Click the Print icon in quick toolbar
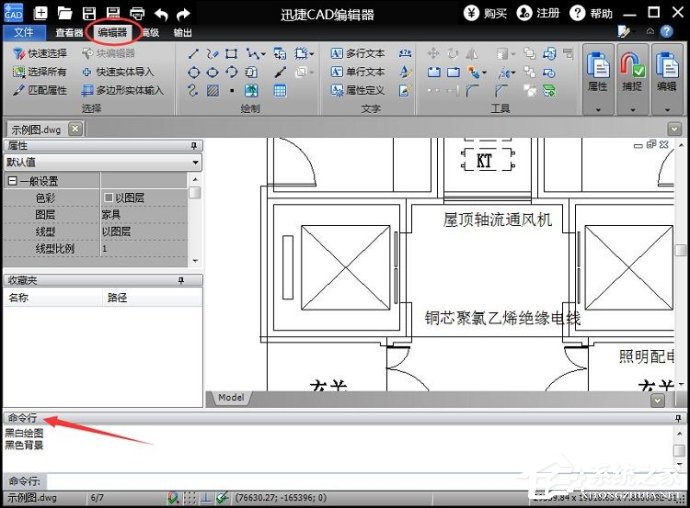The image size is (690, 508). [x=137, y=14]
